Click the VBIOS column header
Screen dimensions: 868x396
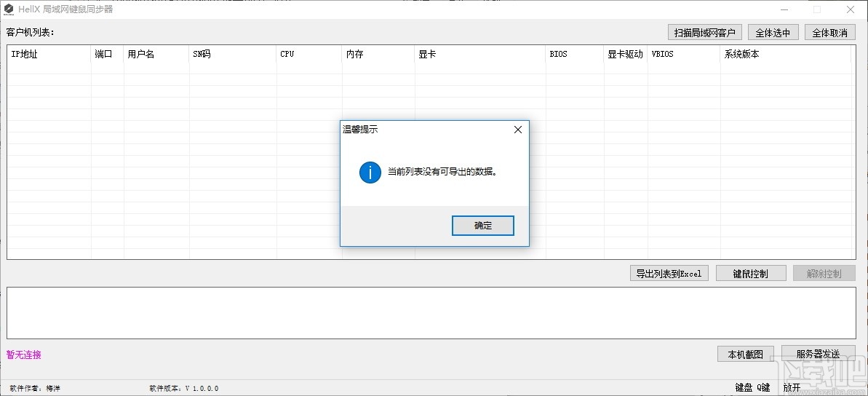coord(684,55)
